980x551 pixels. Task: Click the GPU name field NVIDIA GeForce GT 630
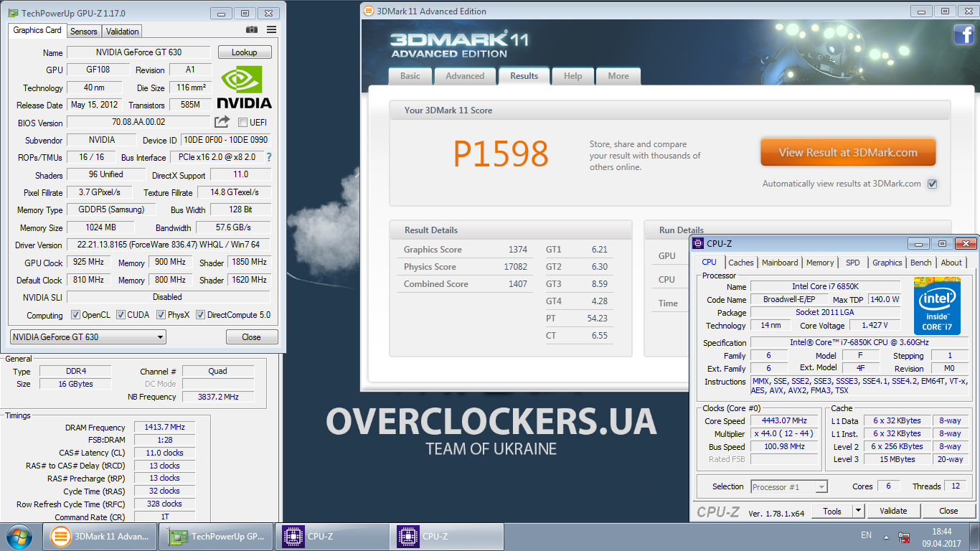pyautogui.click(x=138, y=52)
